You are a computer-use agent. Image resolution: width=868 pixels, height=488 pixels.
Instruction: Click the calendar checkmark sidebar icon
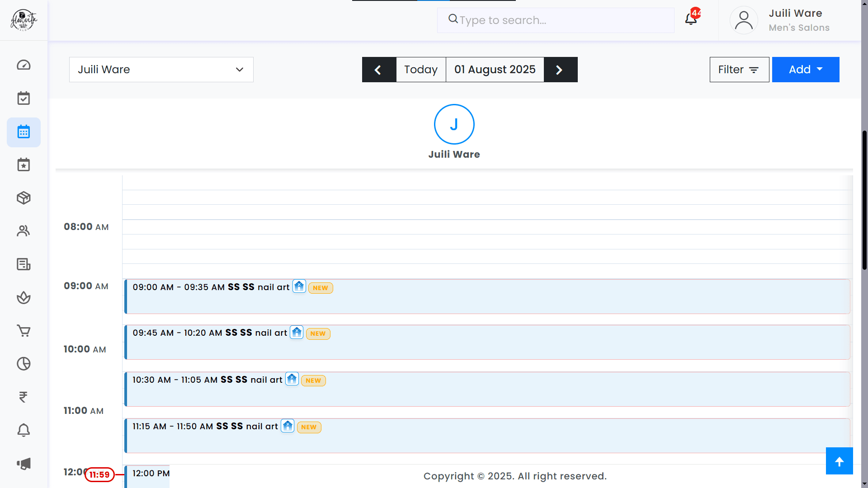point(24,99)
